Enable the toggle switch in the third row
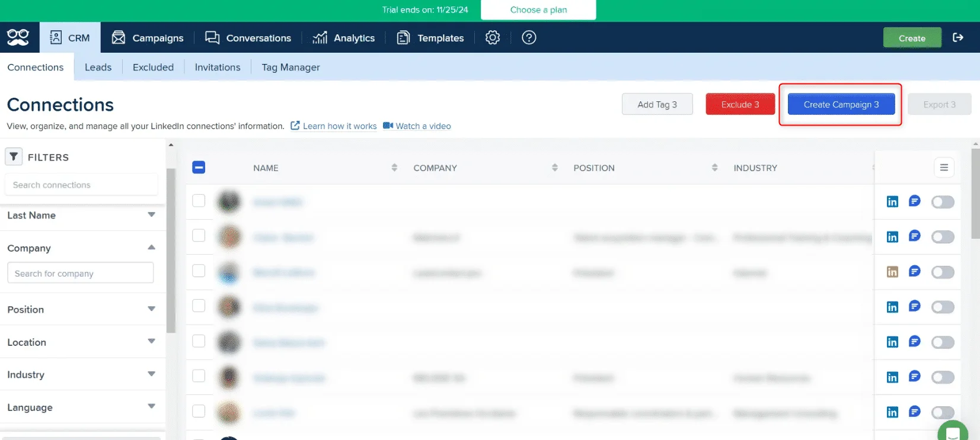This screenshot has width=980, height=440. pos(943,272)
